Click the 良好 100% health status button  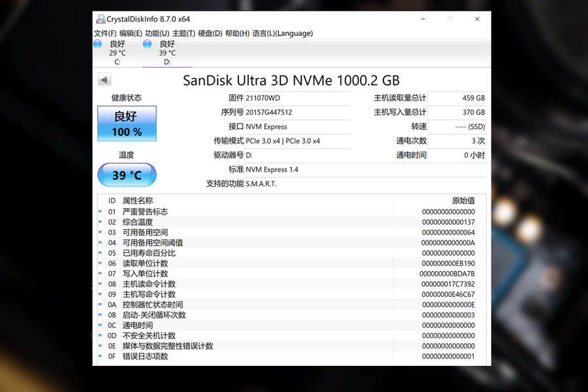127,123
